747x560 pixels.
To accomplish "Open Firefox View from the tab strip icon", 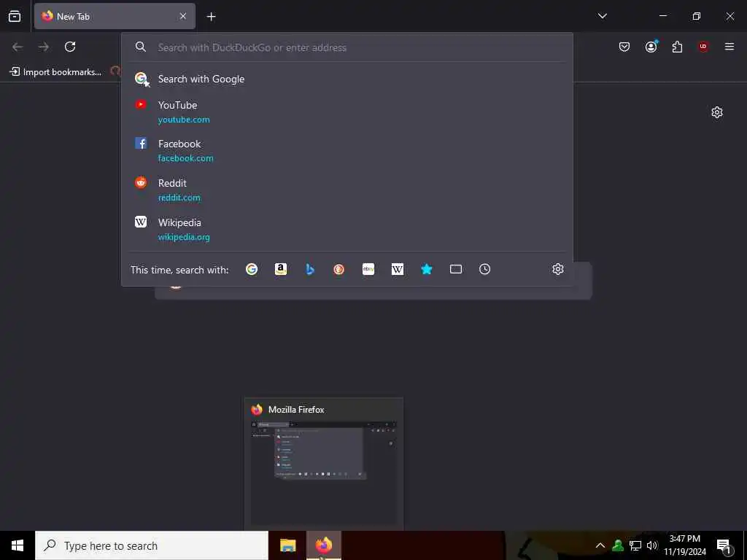I will pyautogui.click(x=15, y=16).
